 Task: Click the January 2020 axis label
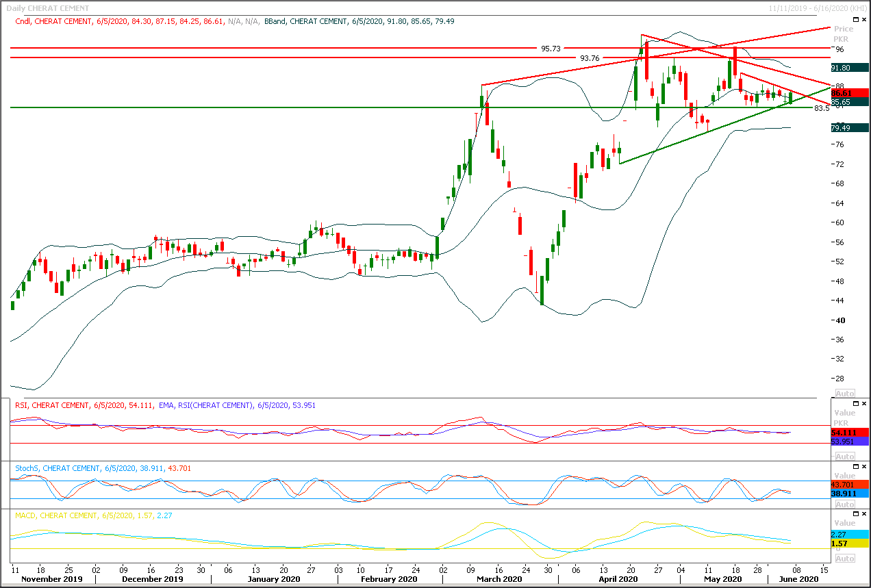pos(273,579)
